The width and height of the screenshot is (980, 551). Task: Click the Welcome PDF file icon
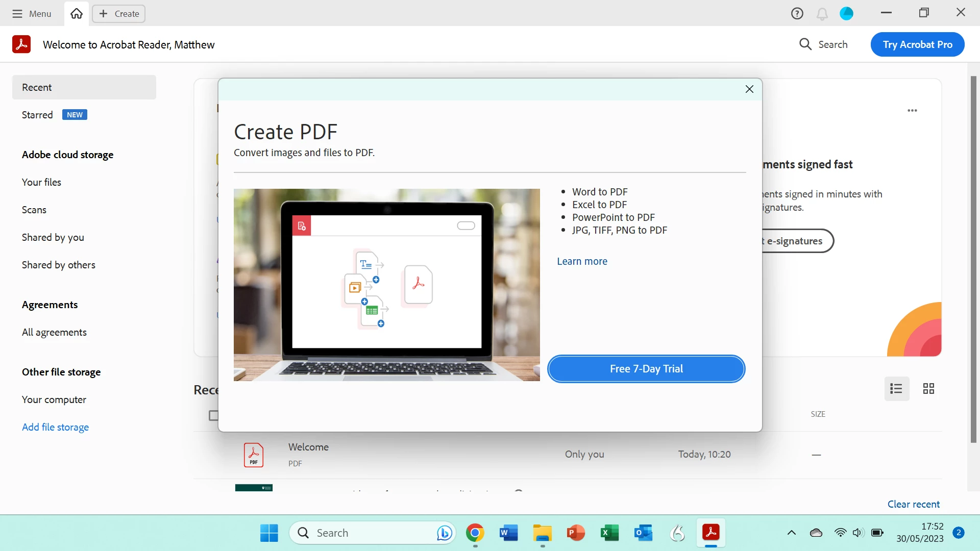pos(254,455)
